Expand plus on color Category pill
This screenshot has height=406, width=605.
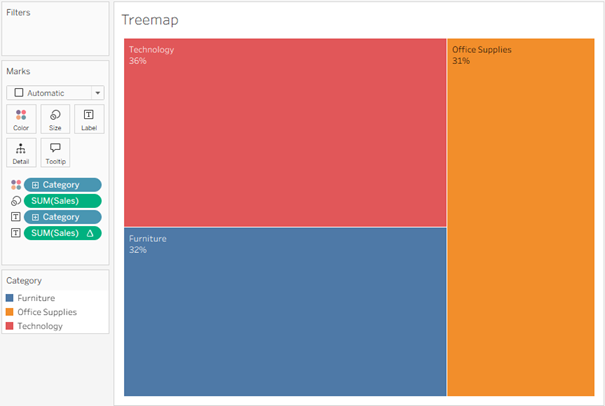tap(36, 185)
